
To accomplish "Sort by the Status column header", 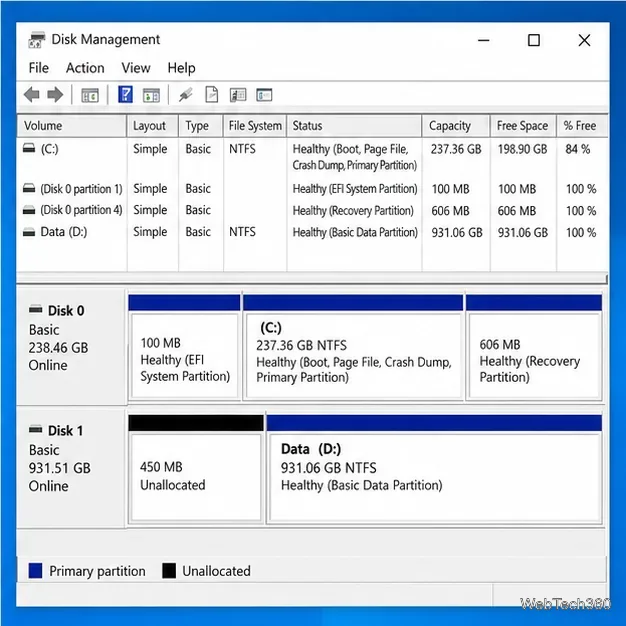I will 354,126.
